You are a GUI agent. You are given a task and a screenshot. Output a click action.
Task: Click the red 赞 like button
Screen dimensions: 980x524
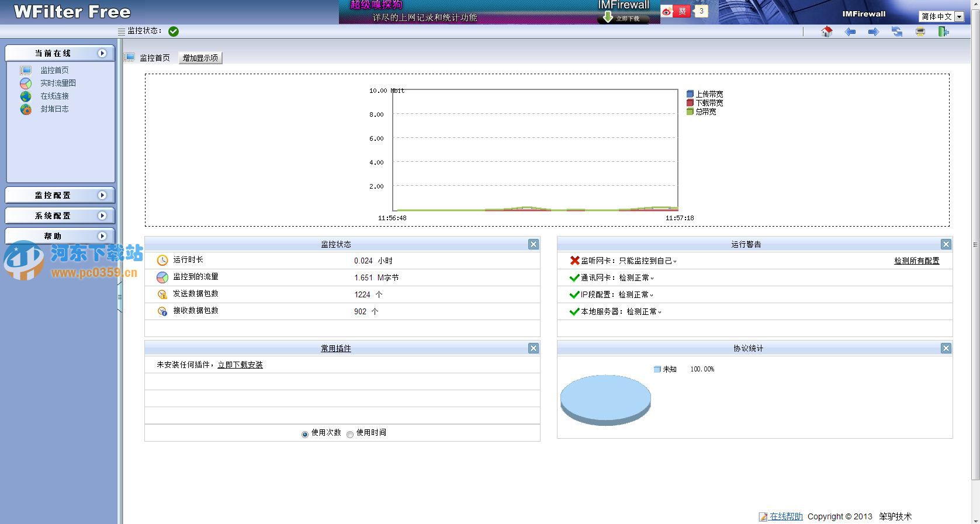(682, 11)
